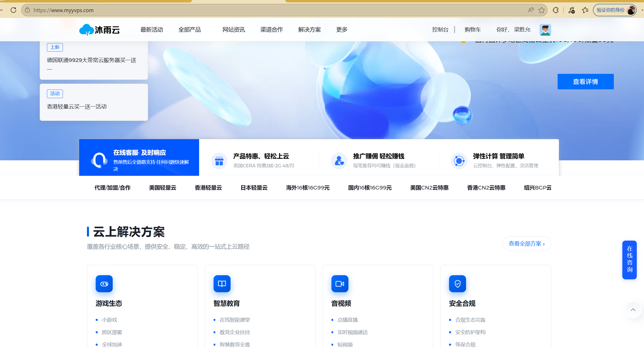Click the 上新 tag label

coord(55,47)
